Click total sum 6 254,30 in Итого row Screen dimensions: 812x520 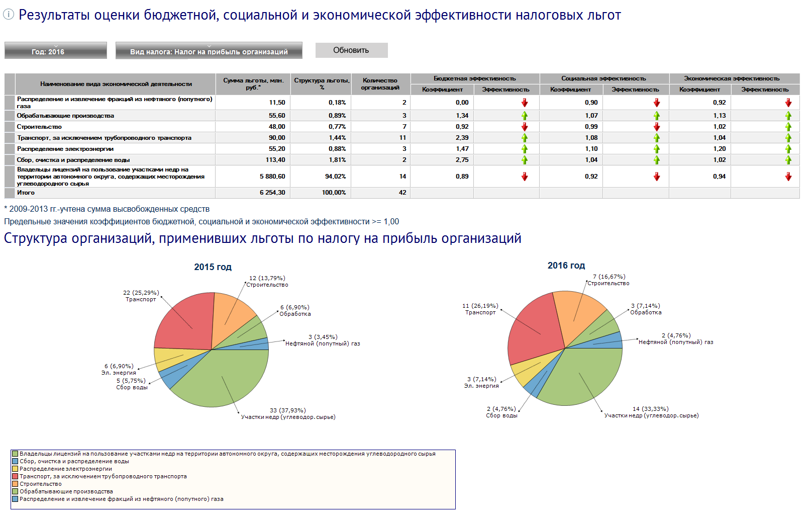(272, 193)
